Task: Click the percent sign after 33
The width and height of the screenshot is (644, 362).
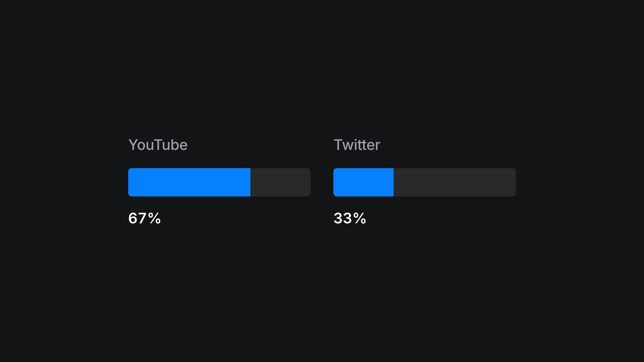Action: point(360,218)
